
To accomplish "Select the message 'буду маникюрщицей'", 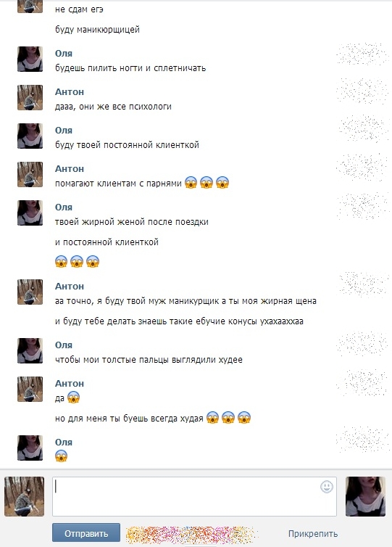I will click(97, 30).
